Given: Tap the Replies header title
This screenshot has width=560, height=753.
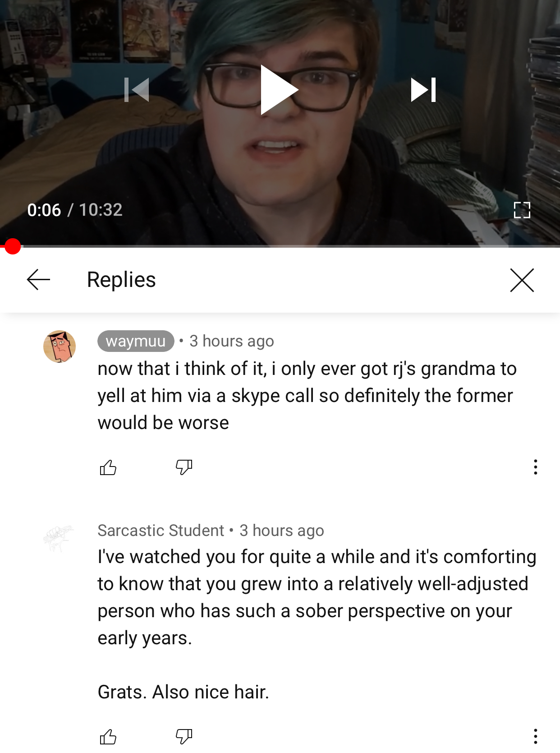Looking at the screenshot, I should 121,280.
